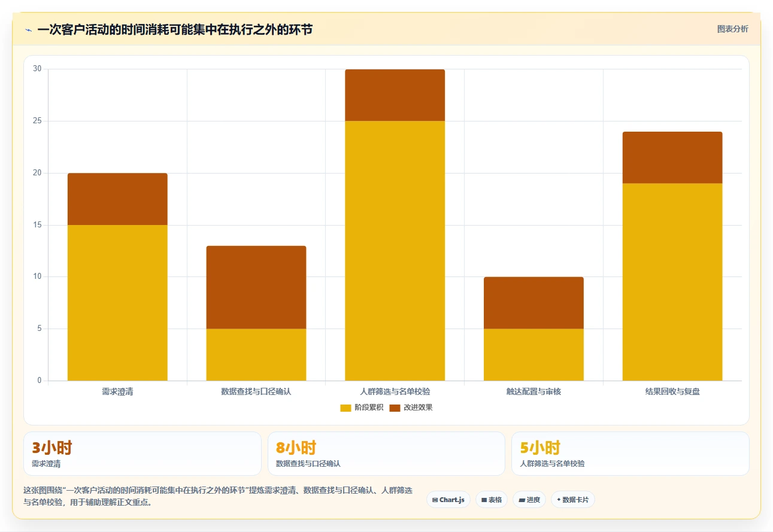Screen dimensions: 773x532
Task: Click the 15 y-axis tick label
Action: coord(37,225)
